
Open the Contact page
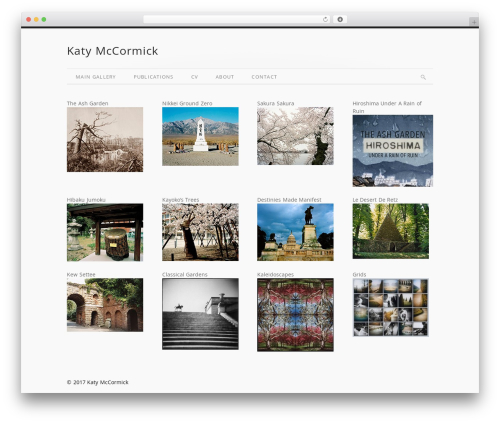point(264,77)
